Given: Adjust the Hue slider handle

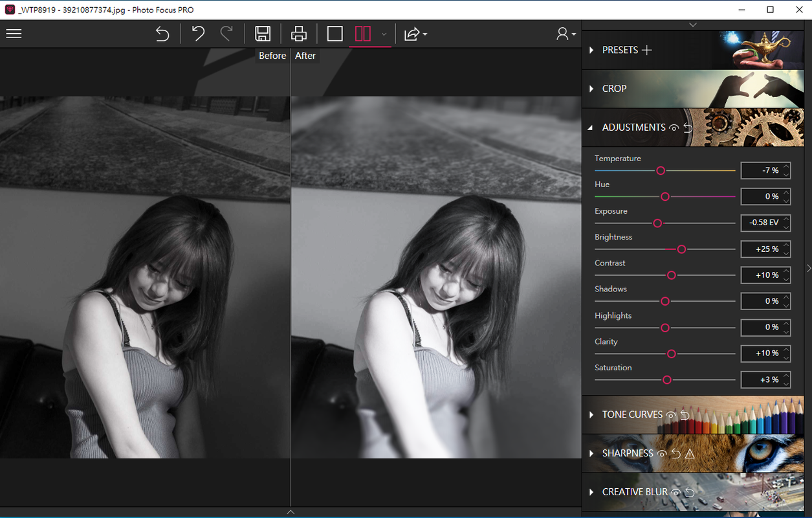Looking at the screenshot, I should click(x=664, y=197).
